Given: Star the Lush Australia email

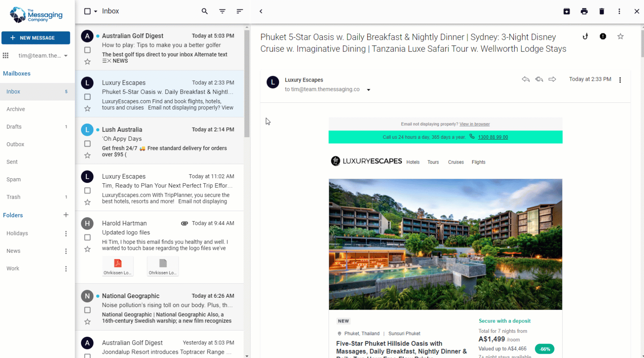Looking at the screenshot, I should click(88, 155).
